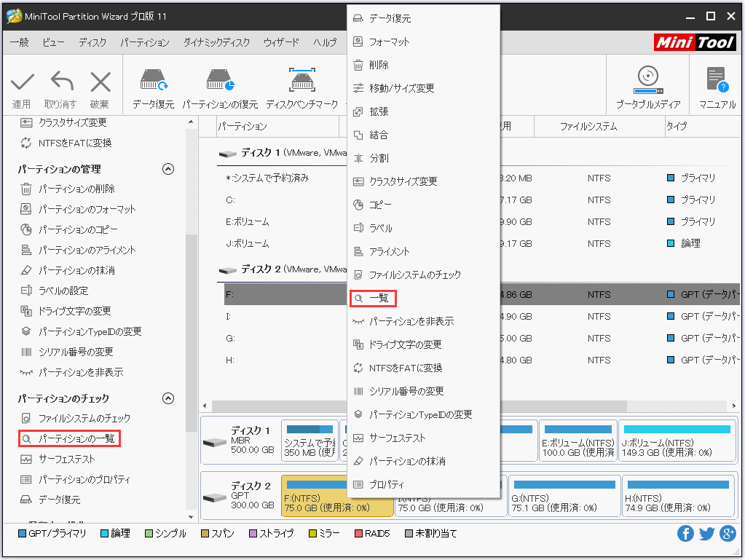This screenshot has height=560, width=745.
Task: Click the GPT/プライマリ legend color swatch
Action: 21,534
